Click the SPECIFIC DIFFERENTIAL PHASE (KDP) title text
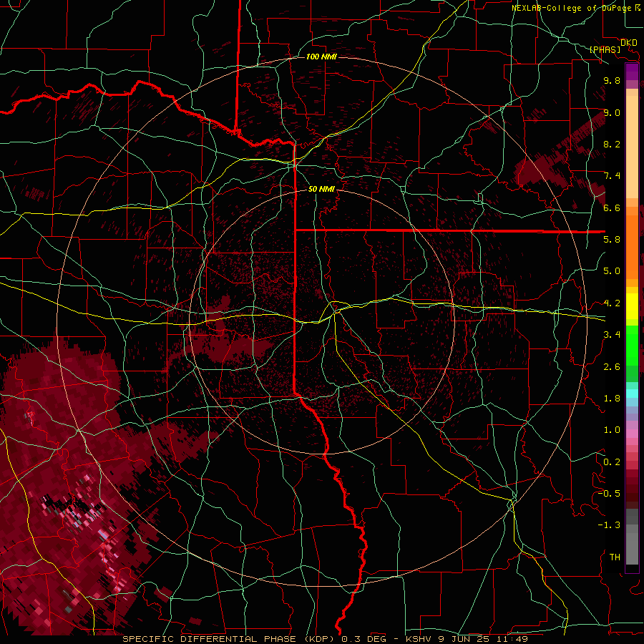Image resolution: width=644 pixels, height=644 pixels. (x=228, y=639)
